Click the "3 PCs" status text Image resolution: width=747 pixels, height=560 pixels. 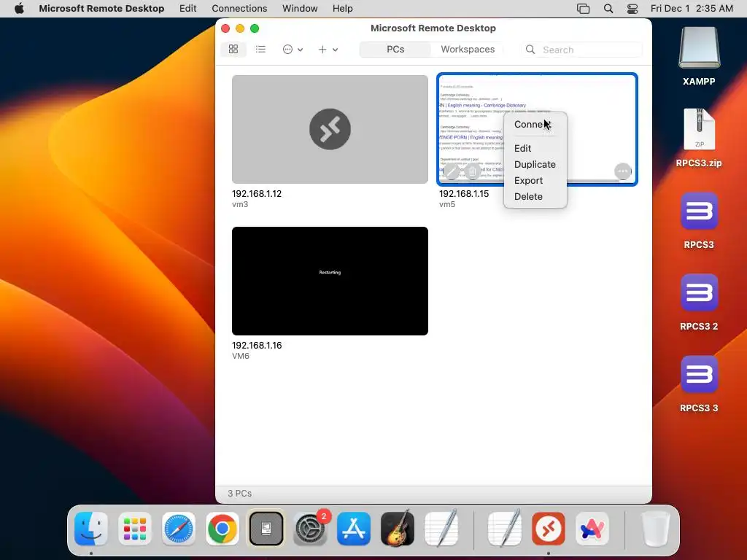pos(239,494)
